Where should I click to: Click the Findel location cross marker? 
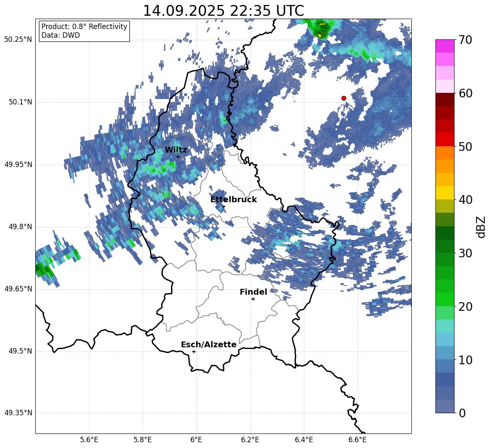253,299
